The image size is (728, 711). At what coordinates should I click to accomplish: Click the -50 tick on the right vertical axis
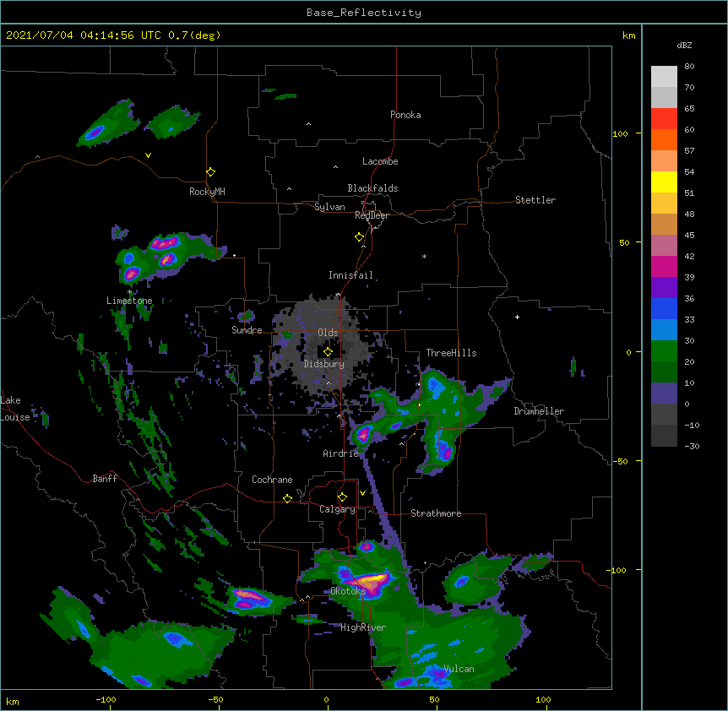coord(620,461)
